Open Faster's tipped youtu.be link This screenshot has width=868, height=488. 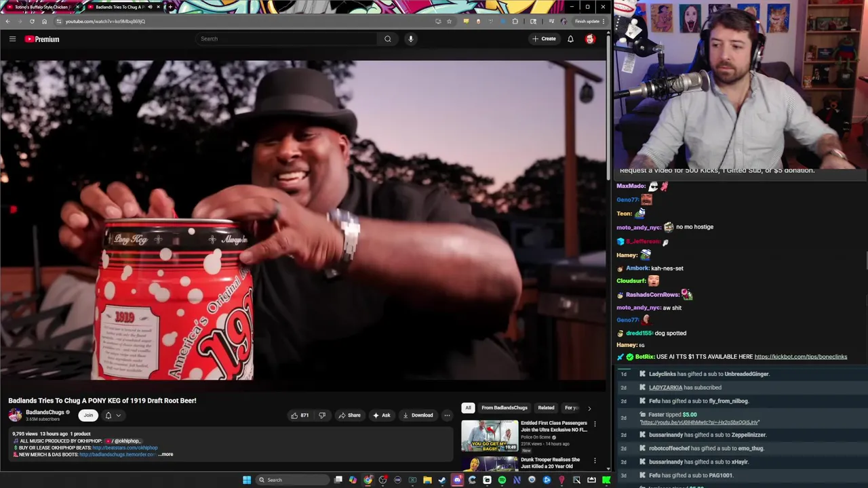699,422
